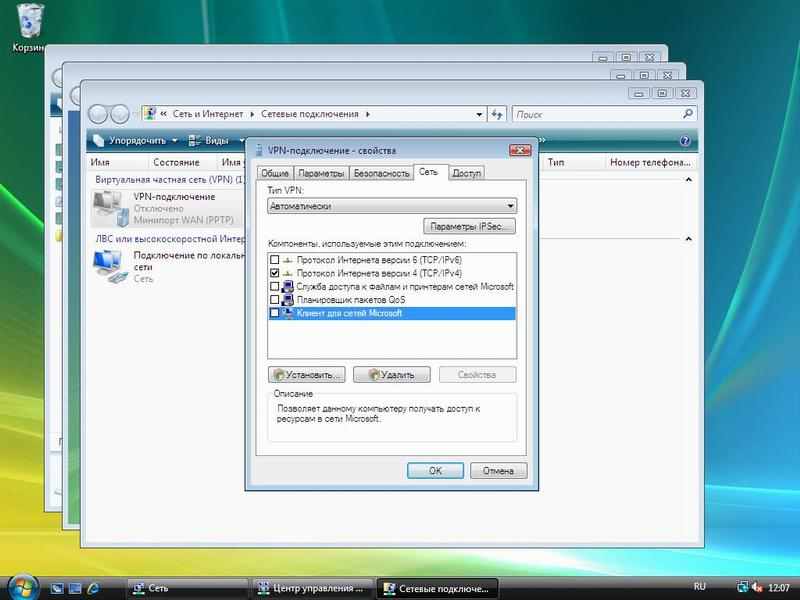Switch to the Параметры tab

pos(321,173)
